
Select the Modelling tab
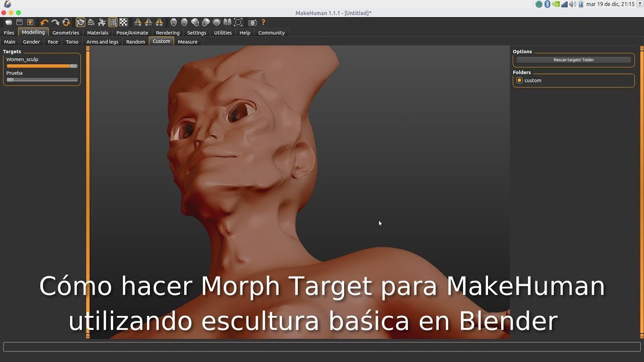click(x=33, y=32)
